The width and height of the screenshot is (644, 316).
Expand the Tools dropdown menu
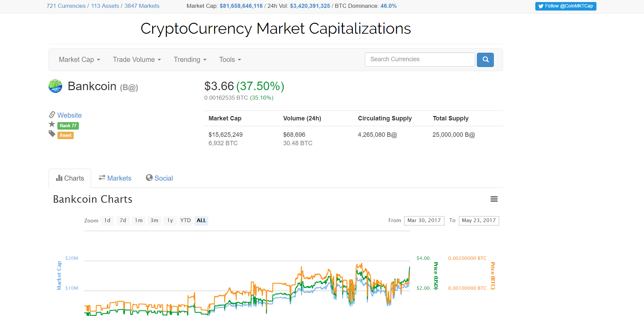[230, 60]
